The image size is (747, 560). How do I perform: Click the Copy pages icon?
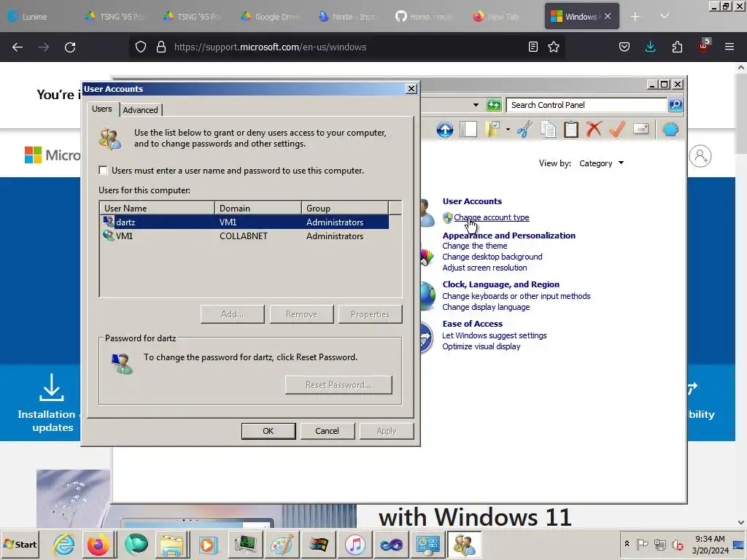coord(548,130)
